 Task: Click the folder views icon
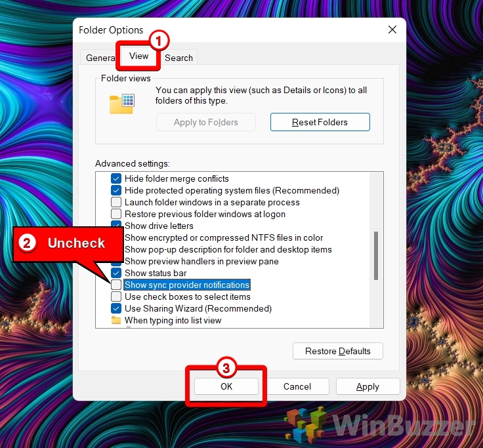click(121, 104)
